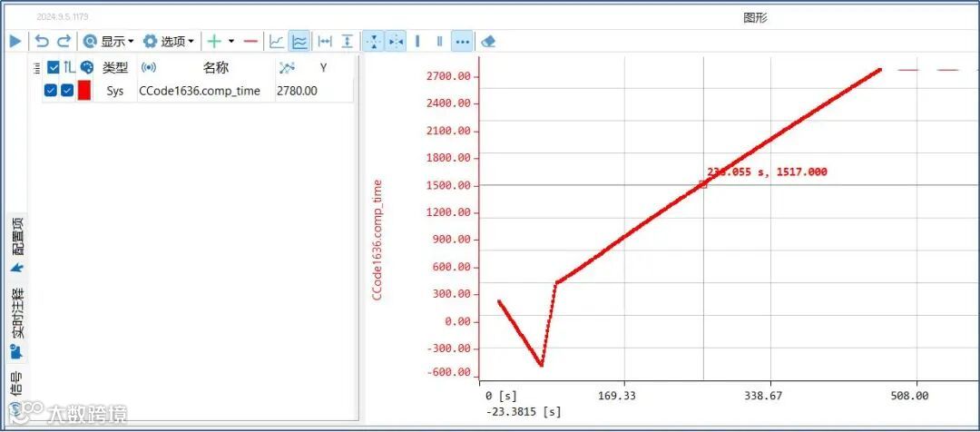The width and height of the screenshot is (980, 432).
Task: Redo the last graph action
Action: tap(64, 41)
